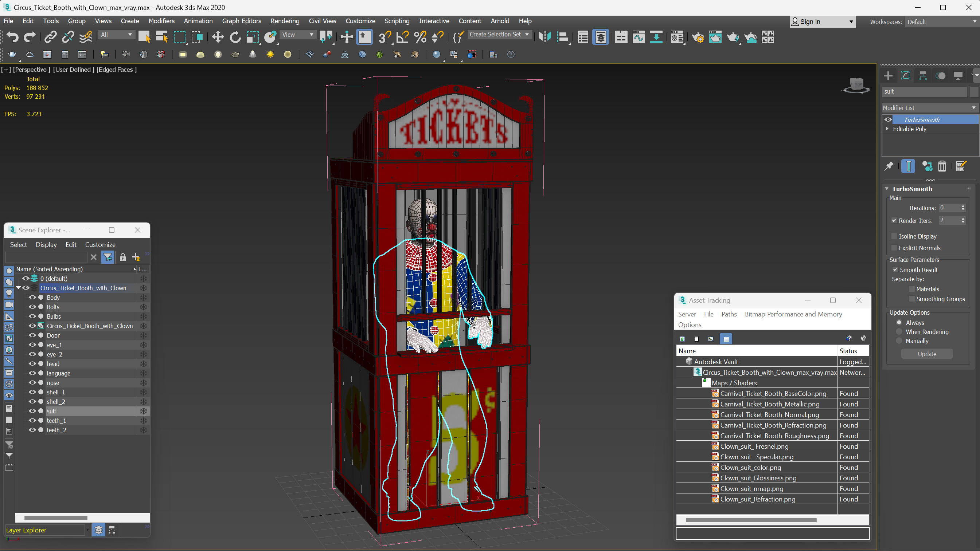Screen dimensions: 980x551
Task: Toggle Show End Result in modifier stack
Action: click(x=909, y=166)
